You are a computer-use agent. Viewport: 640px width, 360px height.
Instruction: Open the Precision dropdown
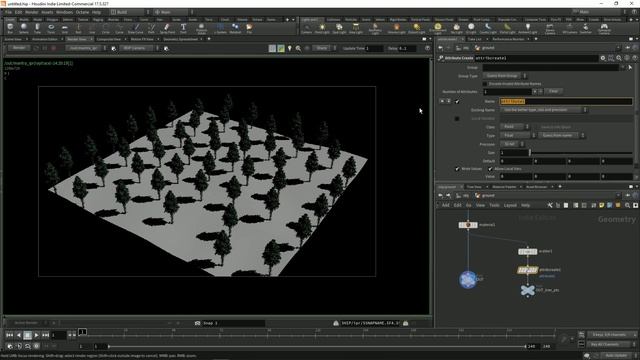point(512,144)
